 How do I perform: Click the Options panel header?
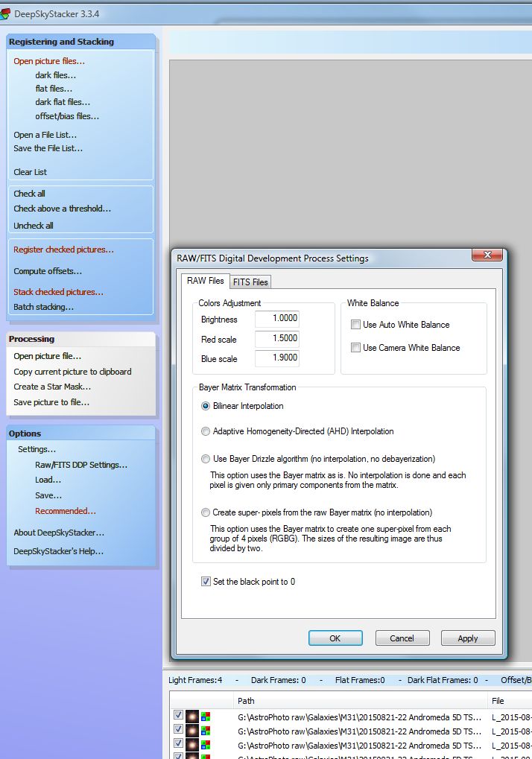click(x=80, y=434)
